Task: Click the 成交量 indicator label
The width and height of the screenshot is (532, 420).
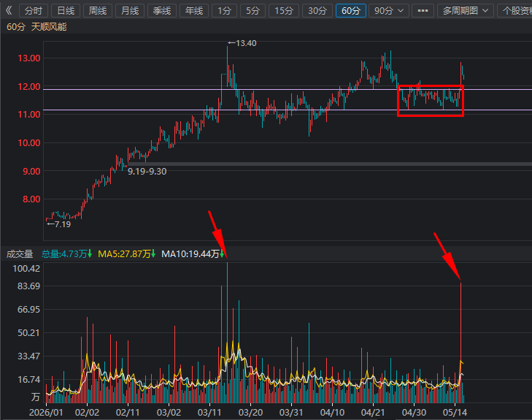Action: pyautogui.click(x=20, y=254)
